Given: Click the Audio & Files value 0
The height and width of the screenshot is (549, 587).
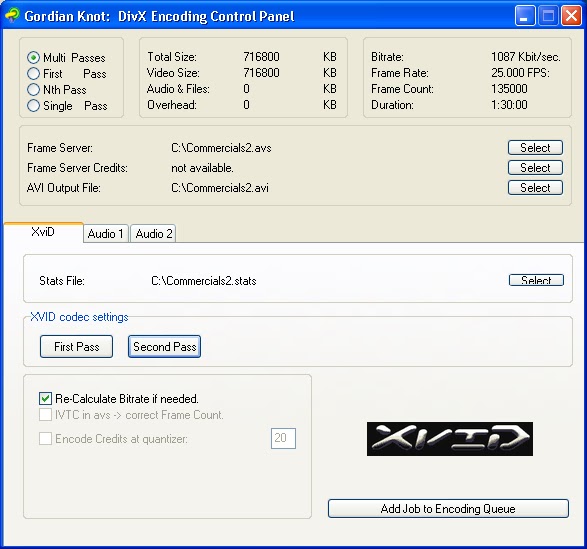Looking at the screenshot, I should click(246, 89).
